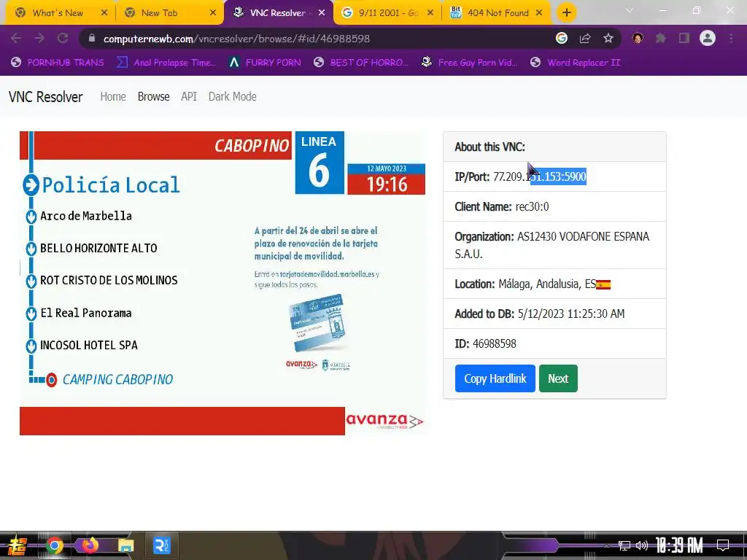Toggle the browser side panel icon

(x=684, y=38)
